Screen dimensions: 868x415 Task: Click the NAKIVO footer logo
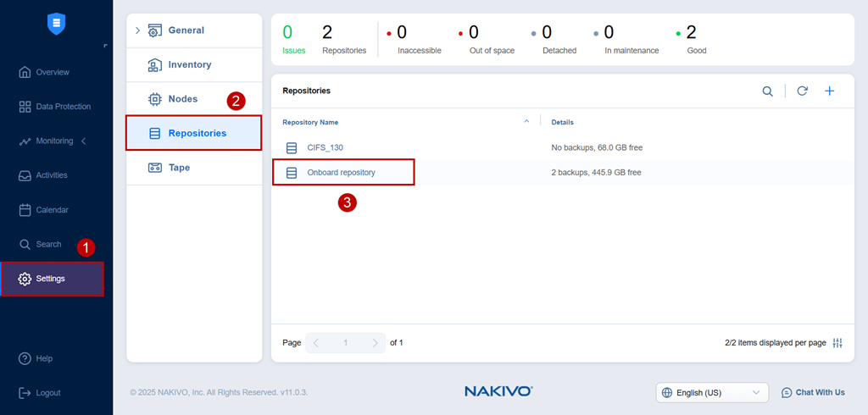click(498, 392)
